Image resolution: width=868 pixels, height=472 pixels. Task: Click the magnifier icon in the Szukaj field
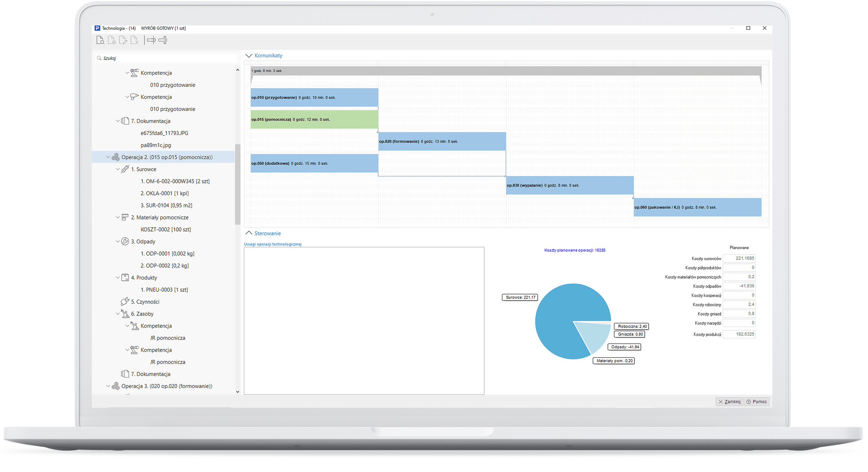[99, 58]
